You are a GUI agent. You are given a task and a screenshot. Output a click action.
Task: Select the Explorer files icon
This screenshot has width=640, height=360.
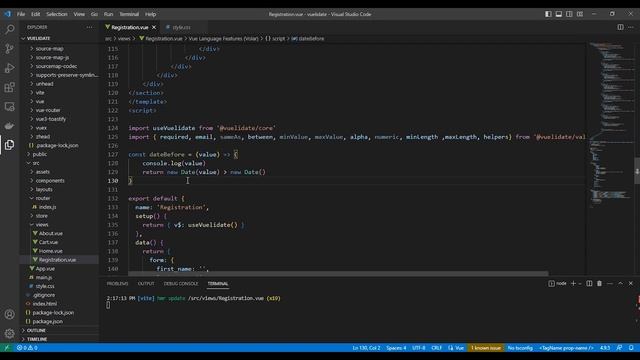point(9,145)
